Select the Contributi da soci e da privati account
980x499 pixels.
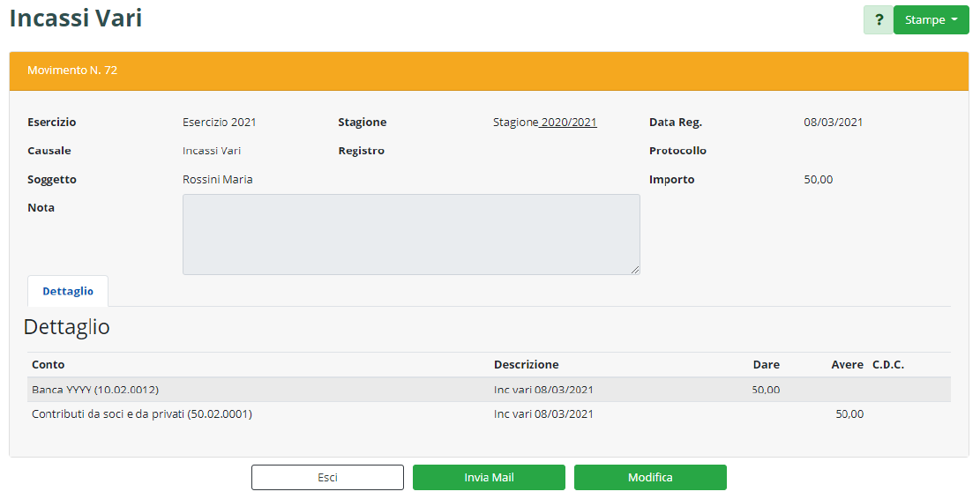pyautogui.click(x=142, y=413)
